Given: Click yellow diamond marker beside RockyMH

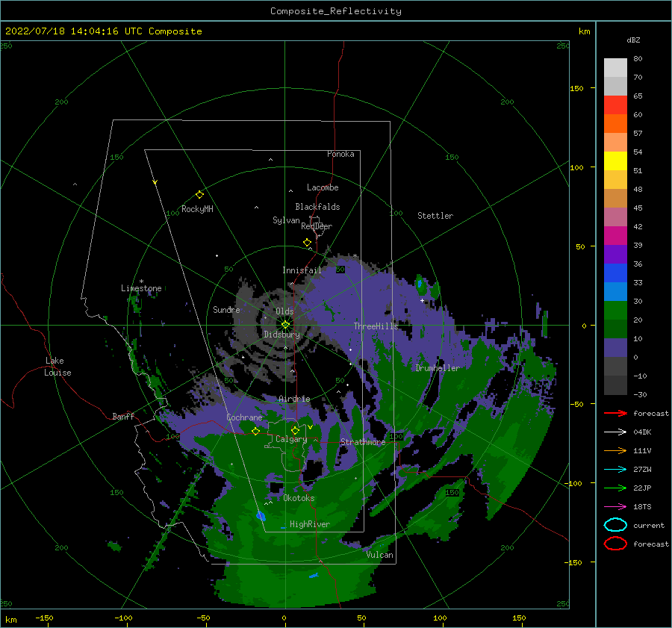Looking at the screenshot, I should pos(199,195).
